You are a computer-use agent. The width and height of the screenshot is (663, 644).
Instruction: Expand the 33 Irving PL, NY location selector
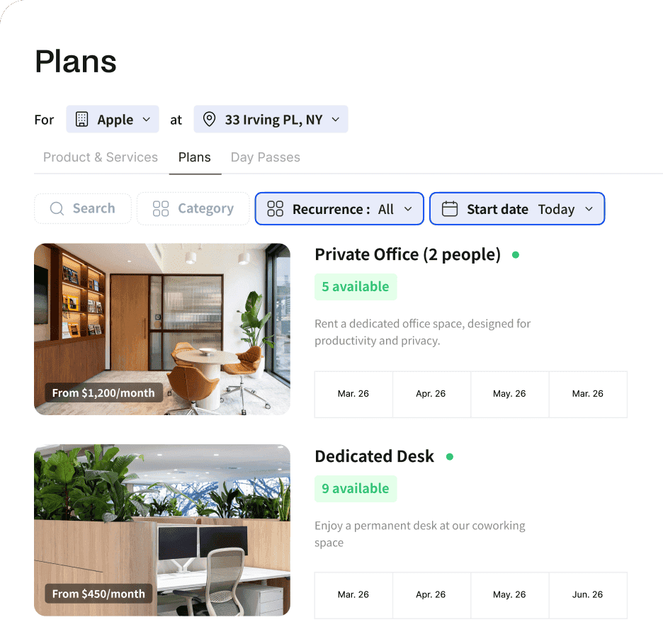(x=271, y=119)
